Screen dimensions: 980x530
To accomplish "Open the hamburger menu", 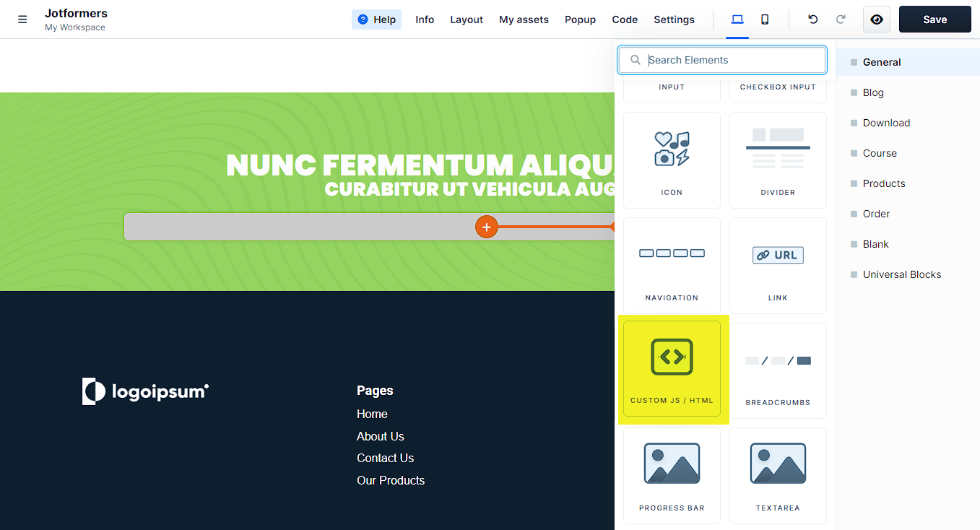I will point(22,19).
